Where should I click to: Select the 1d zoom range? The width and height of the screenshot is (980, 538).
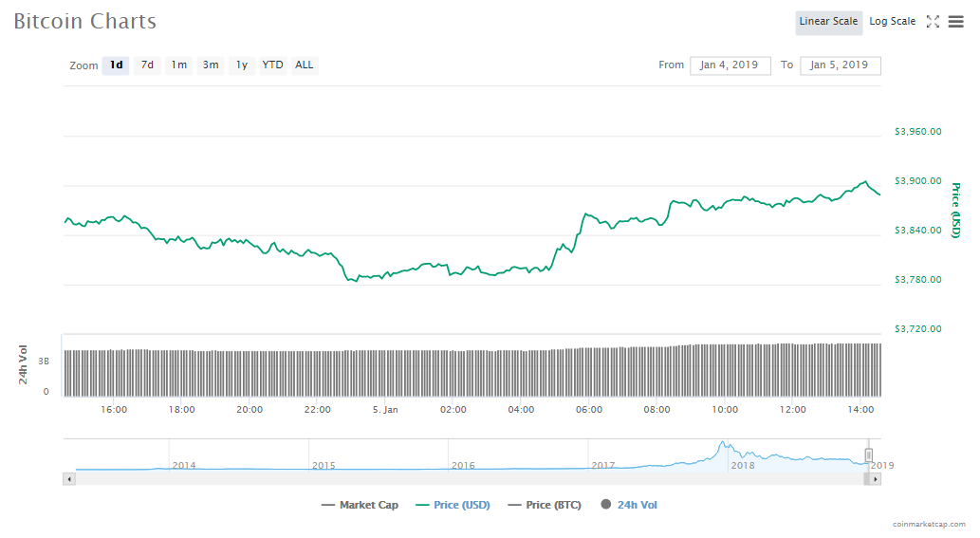click(116, 65)
